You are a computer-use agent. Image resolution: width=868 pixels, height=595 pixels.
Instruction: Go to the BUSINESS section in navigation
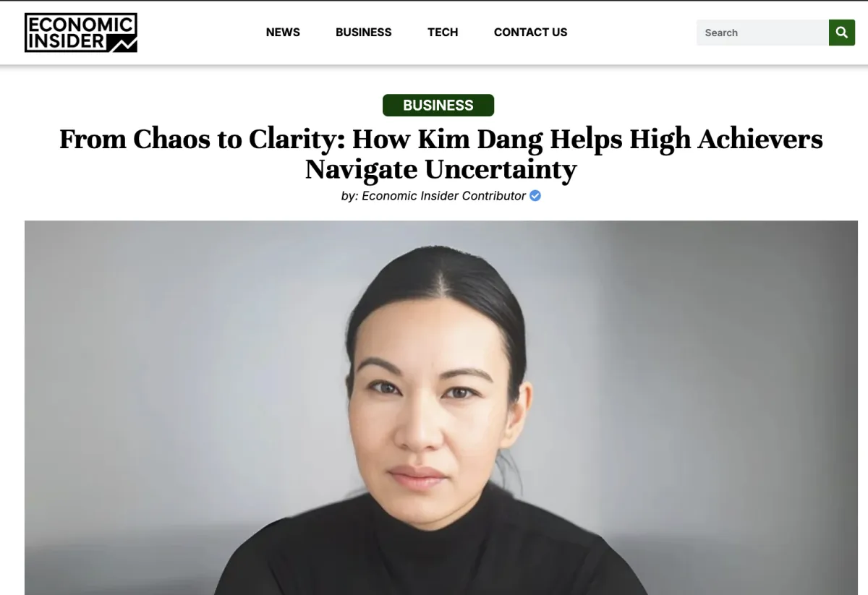point(364,33)
